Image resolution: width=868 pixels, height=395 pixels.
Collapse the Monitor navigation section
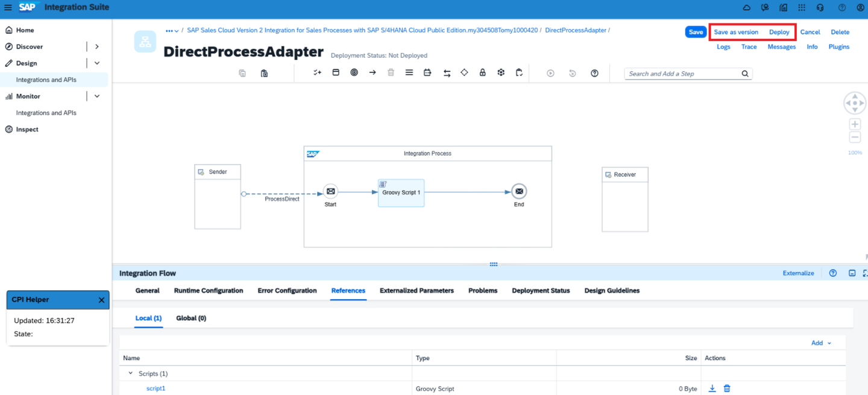(x=97, y=96)
